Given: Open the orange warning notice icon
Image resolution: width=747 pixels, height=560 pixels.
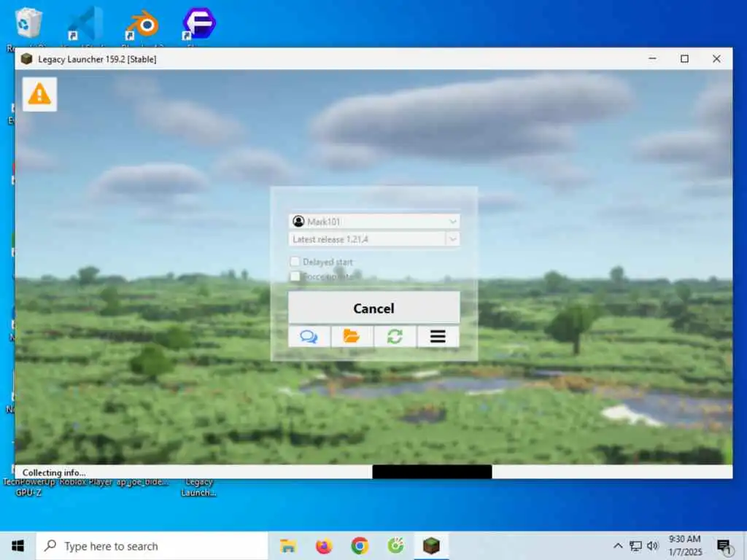Looking at the screenshot, I should [39, 94].
